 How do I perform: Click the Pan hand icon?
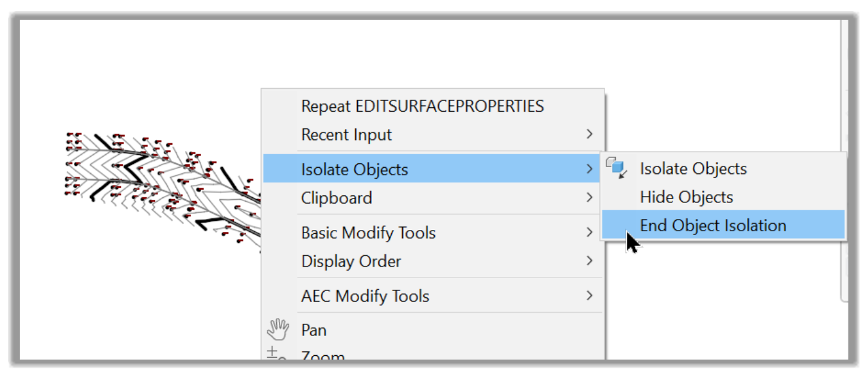(278, 330)
